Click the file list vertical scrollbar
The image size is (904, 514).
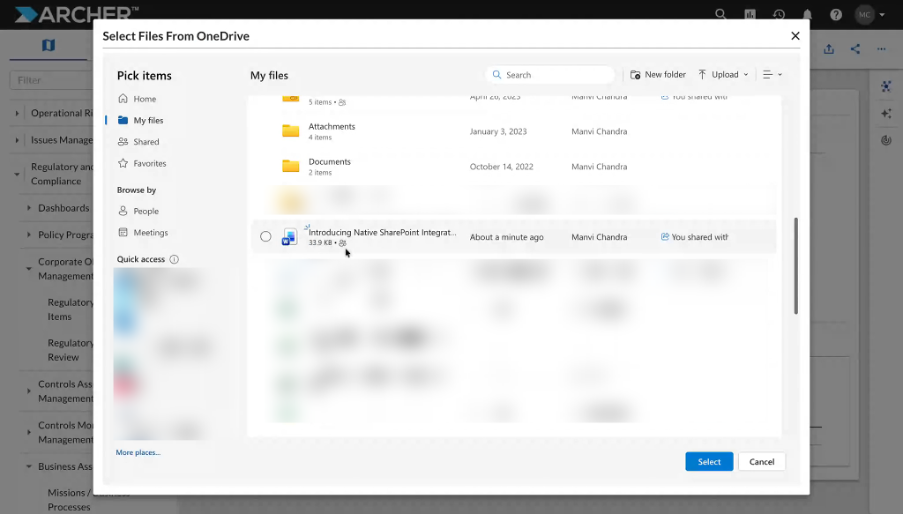tap(796, 266)
